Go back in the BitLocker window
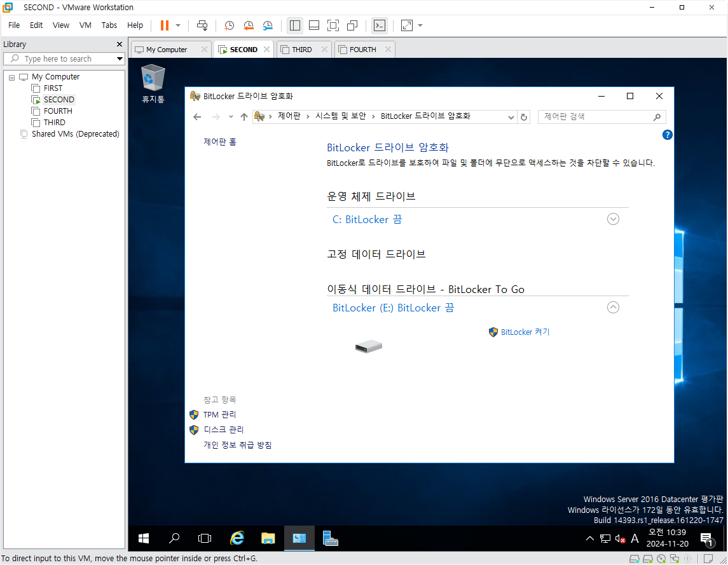Viewport: 728px width, 565px height. coord(197,117)
